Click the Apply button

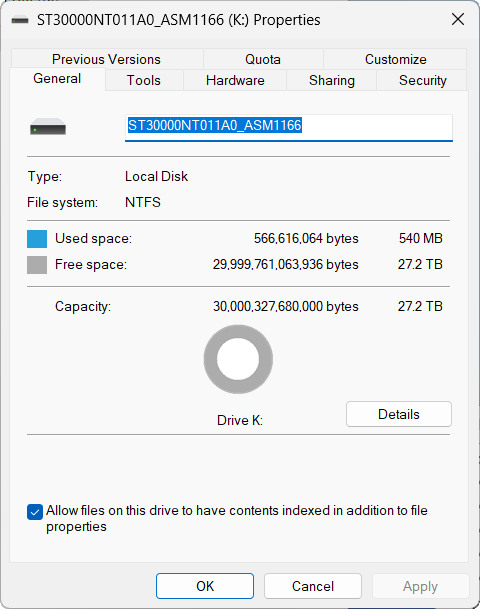click(420, 586)
